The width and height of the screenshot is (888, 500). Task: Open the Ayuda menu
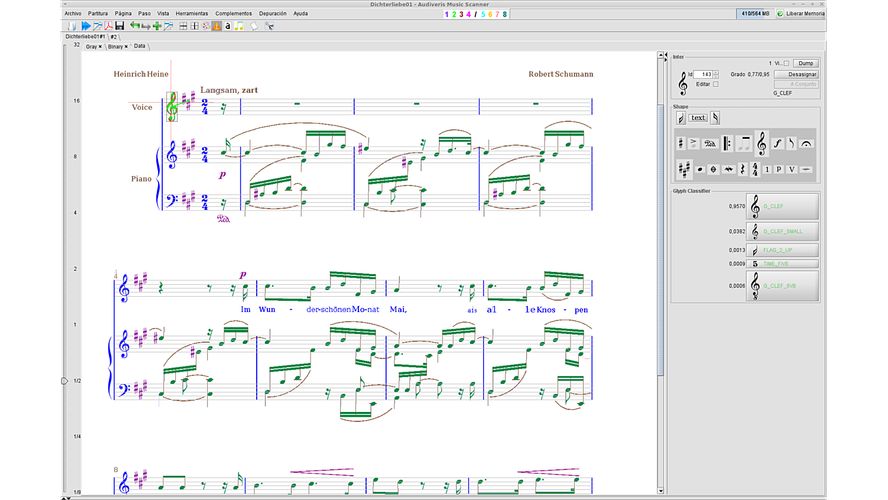[x=301, y=13]
